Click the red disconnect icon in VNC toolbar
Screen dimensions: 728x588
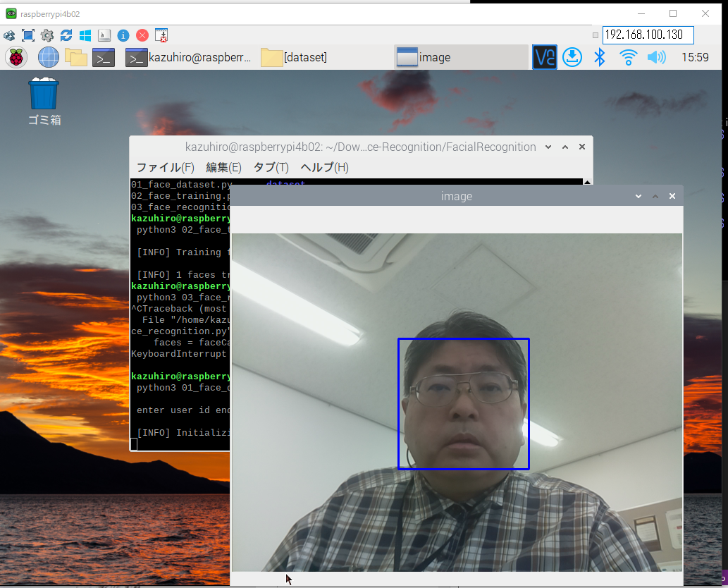click(x=142, y=35)
